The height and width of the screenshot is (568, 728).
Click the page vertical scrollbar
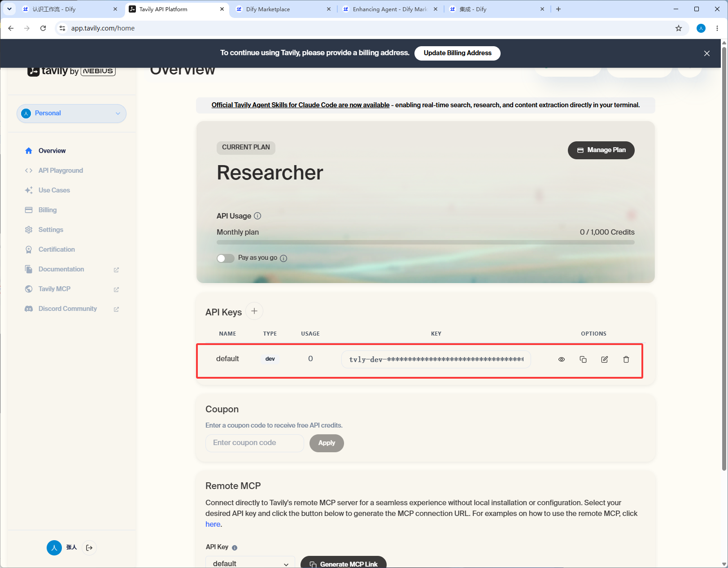[724, 258]
